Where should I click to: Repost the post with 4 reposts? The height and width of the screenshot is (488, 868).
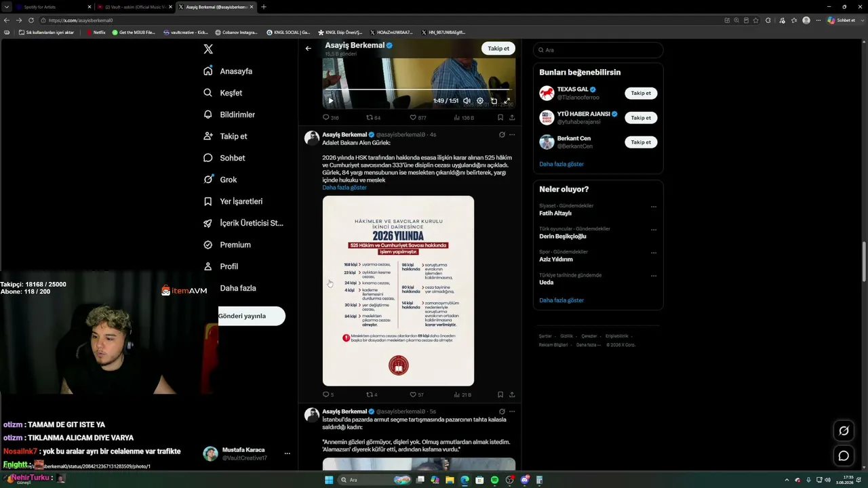(x=372, y=394)
